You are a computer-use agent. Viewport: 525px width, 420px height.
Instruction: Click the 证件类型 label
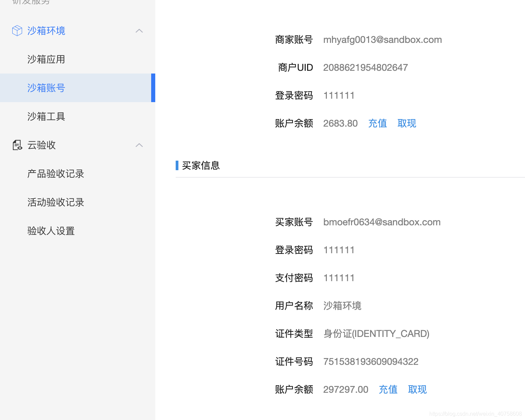(294, 334)
